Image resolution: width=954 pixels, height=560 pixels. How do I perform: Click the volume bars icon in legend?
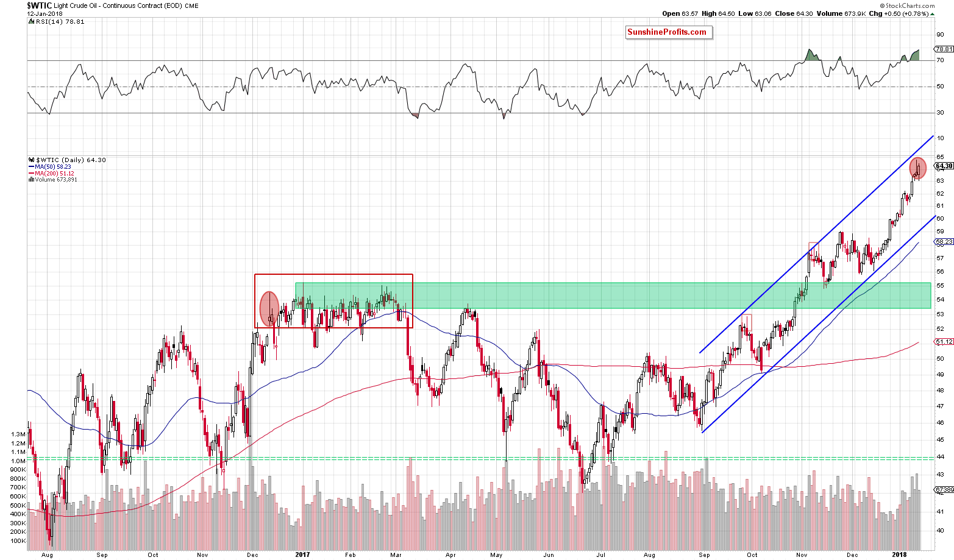[x=32, y=180]
